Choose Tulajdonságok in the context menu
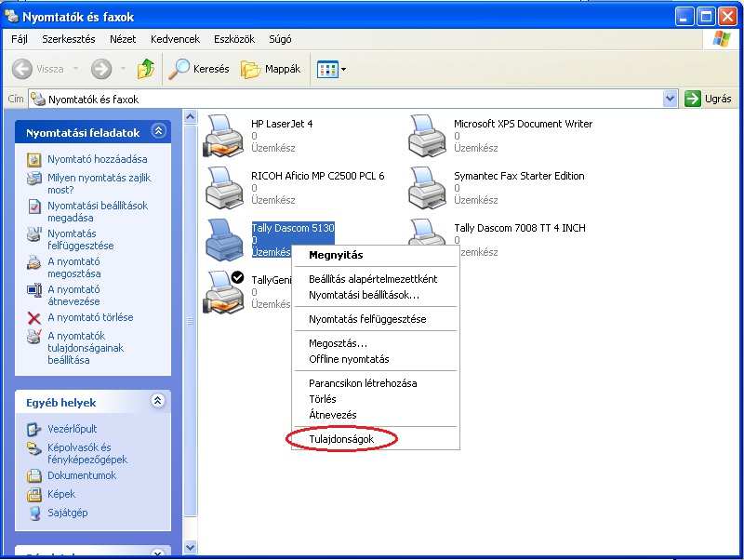Image resolution: width=744 pixels, height=560 pixels. 376,439
